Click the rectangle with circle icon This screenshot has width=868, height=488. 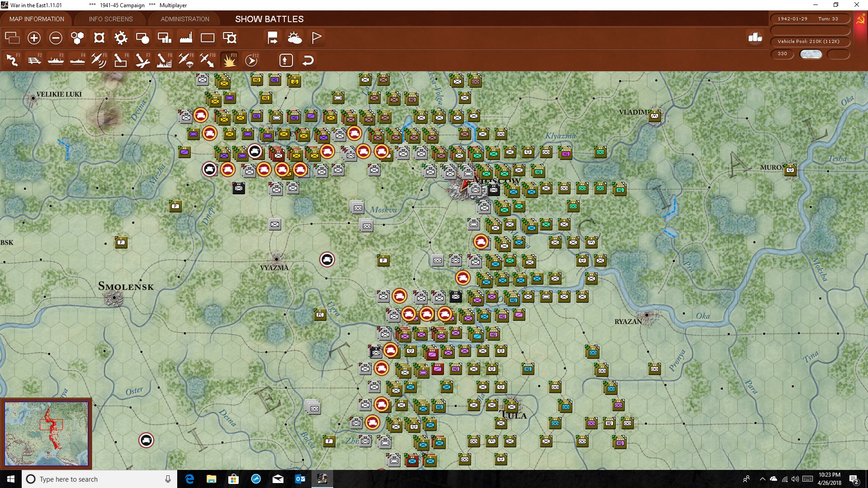tap(142, 38)
